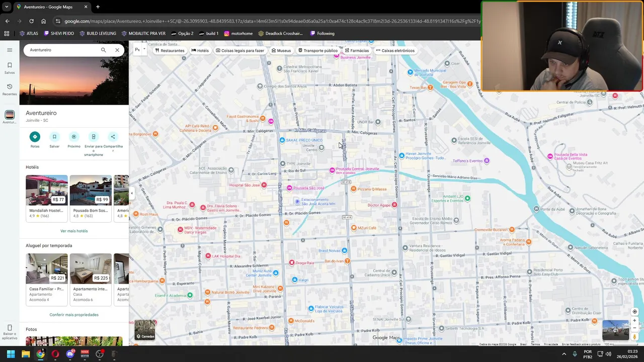The width and height of the screenshot is (644, 362).
Task: Share location with Compartilhar icon
Action: click(113, 137)
